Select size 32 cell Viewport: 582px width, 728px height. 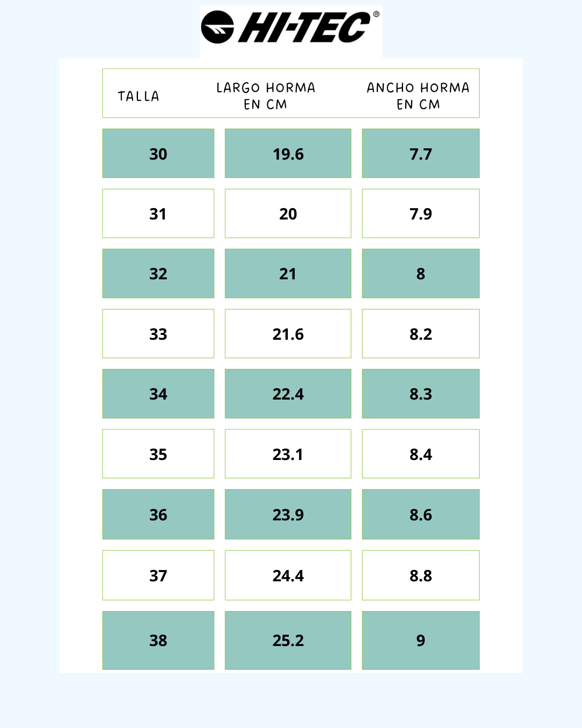pos(158,273)
